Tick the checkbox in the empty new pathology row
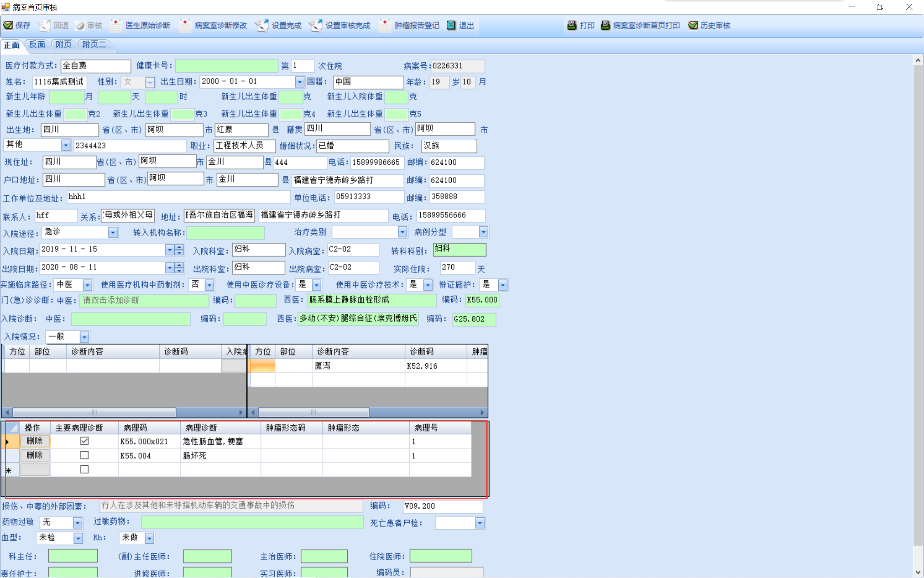 [x=84, y=469]
